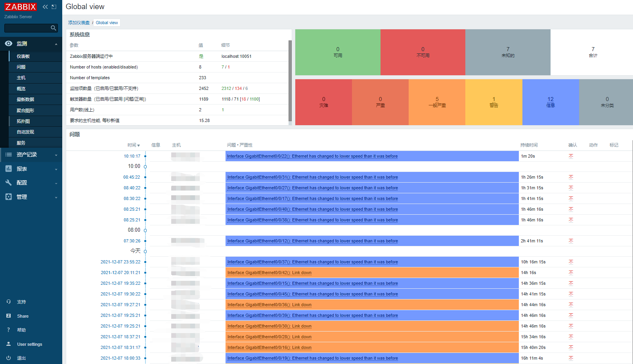633x364 pixels.
Task: Click the 灾难 severity tile
Action: [x=323, y=102]
